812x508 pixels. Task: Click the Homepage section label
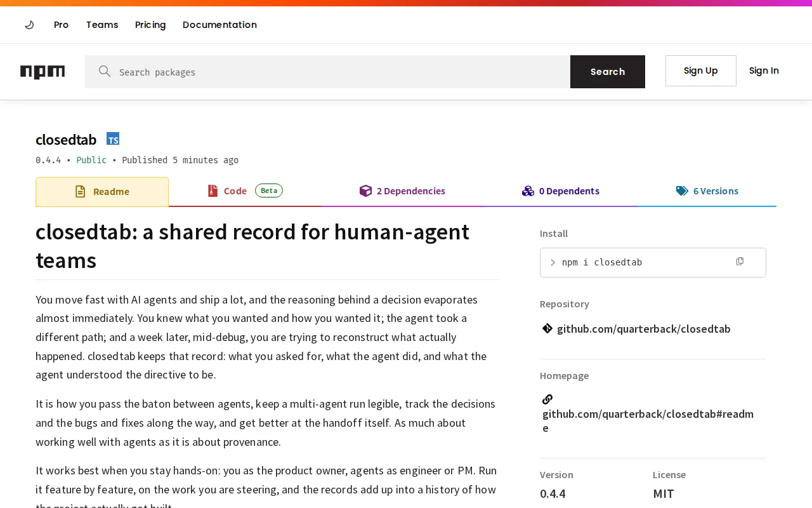(564, 376)
